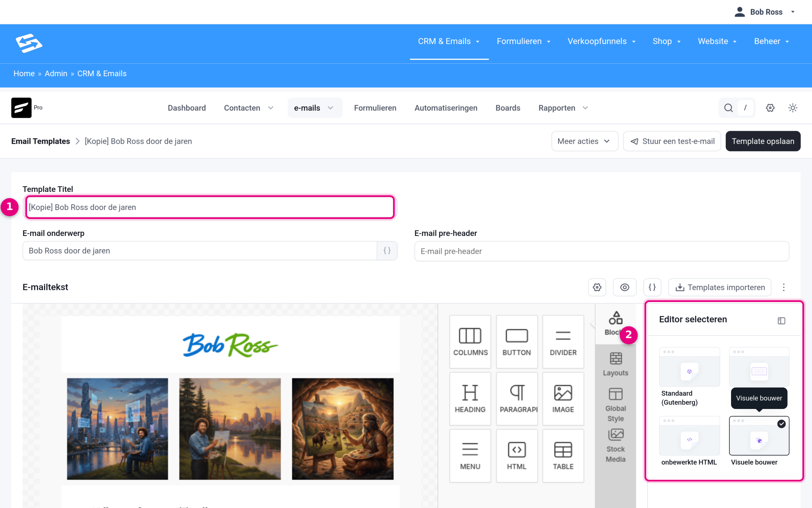812x508 pixels.
Task: Open the three-dot more options menu
Action: point(783,287)
